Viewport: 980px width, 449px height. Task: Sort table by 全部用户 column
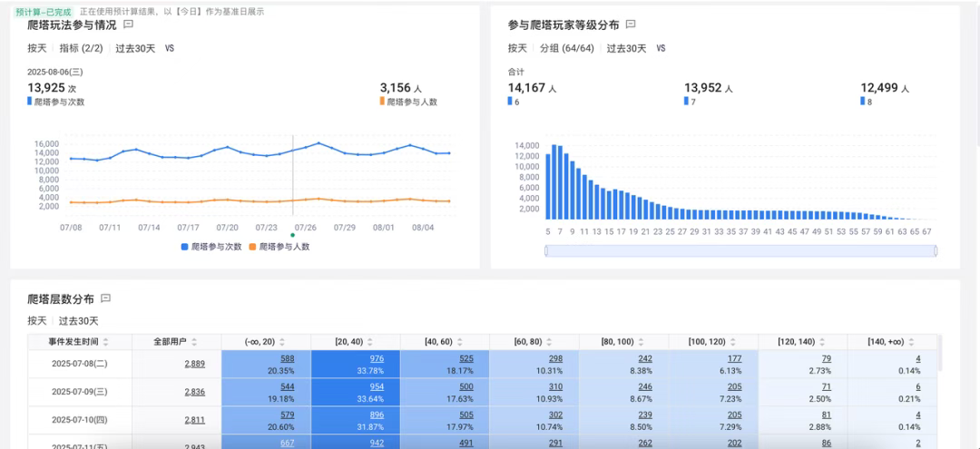[x=194, y=342]
